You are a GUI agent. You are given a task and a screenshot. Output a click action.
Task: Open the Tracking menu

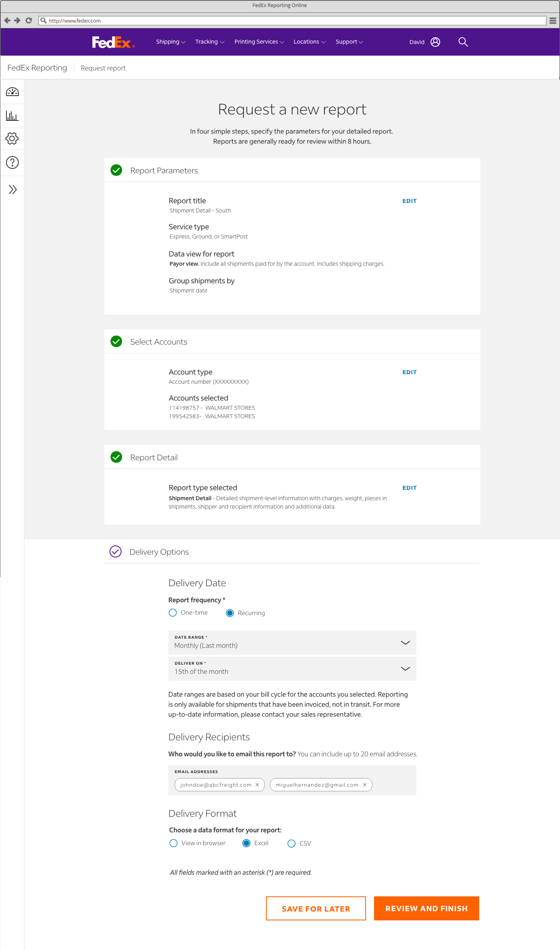[210, 42]
